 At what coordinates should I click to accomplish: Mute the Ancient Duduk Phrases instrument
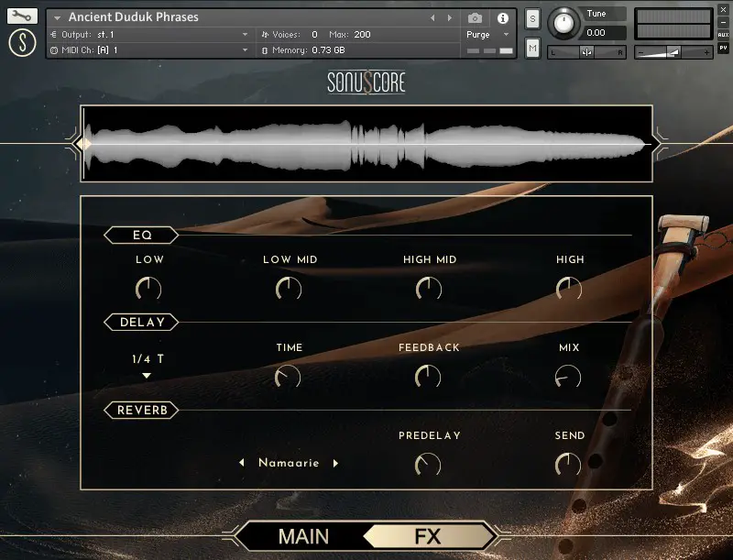click(531, 47)
